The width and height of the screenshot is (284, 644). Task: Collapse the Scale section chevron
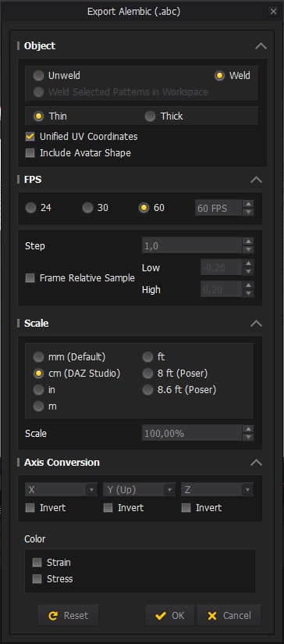(x=256, y=324)
